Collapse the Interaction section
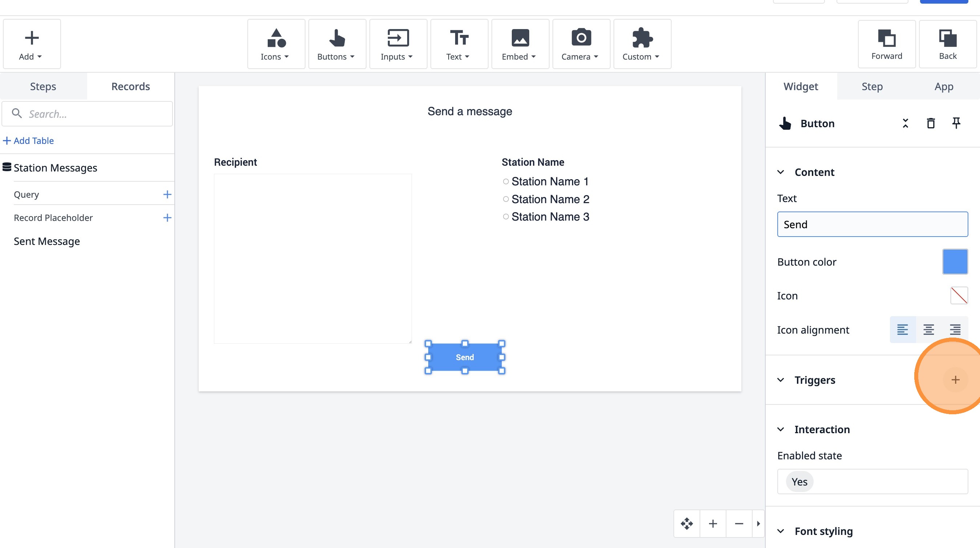 click(x=781, y=429)
